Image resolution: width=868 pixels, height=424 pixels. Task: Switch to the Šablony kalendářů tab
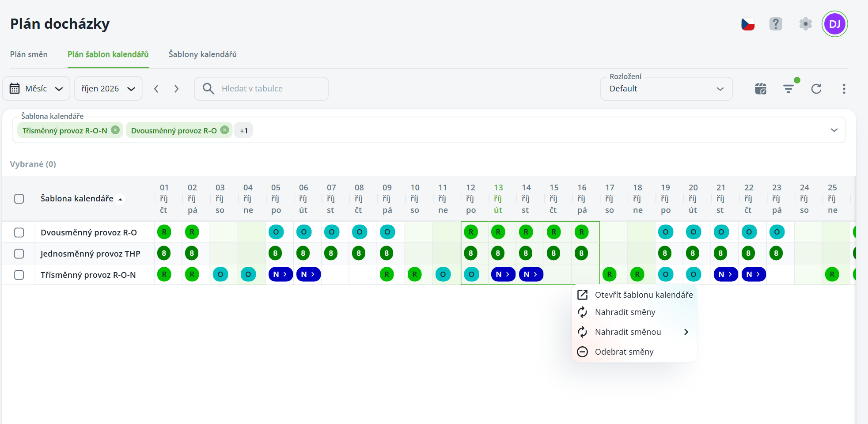[x=203, y=54]
